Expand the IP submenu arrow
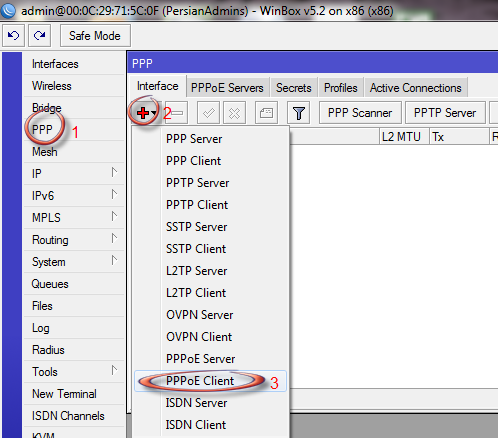The height and width of the screenshot is (438, 498). coord(114,173)
